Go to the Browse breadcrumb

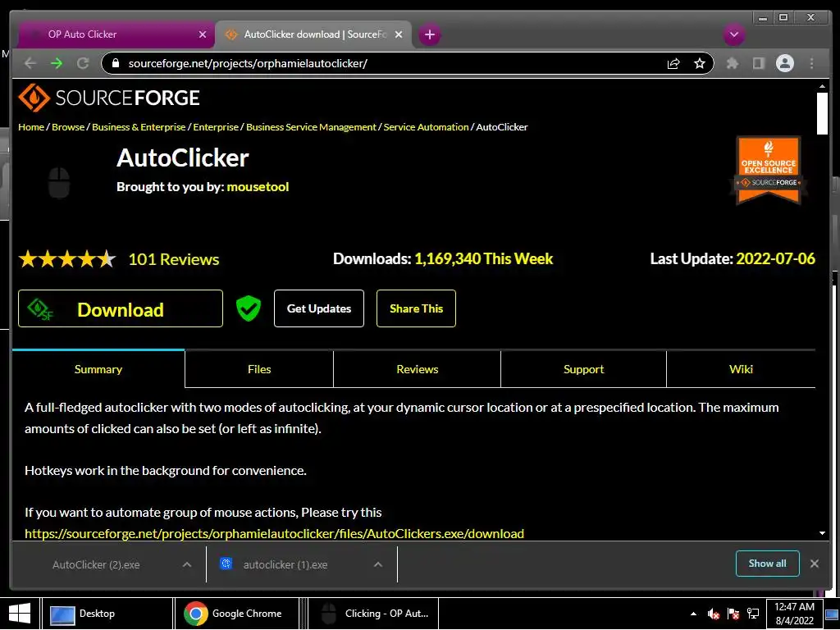pyautogui.click(x=68, y=127)
